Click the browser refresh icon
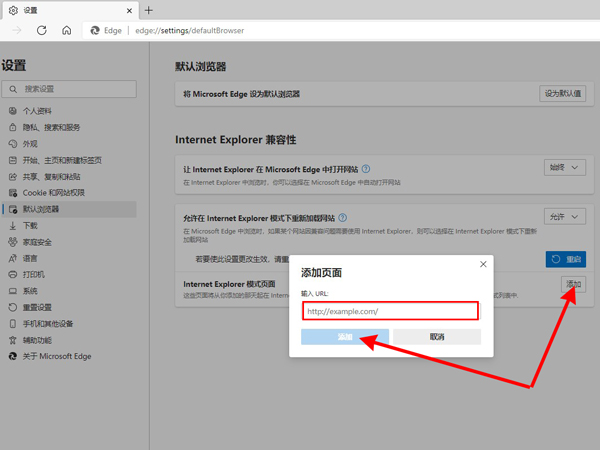Viewport: 600px width, 450px height. coord(42,31)
